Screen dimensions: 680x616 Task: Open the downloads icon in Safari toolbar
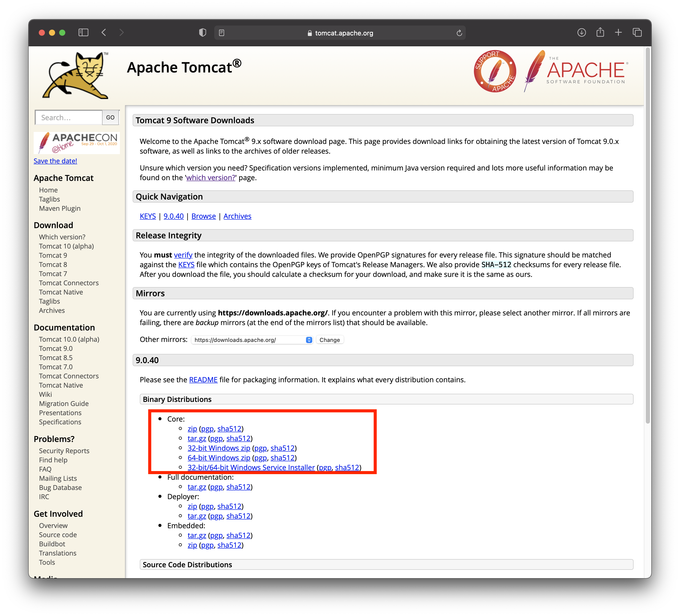click(582, 32)
